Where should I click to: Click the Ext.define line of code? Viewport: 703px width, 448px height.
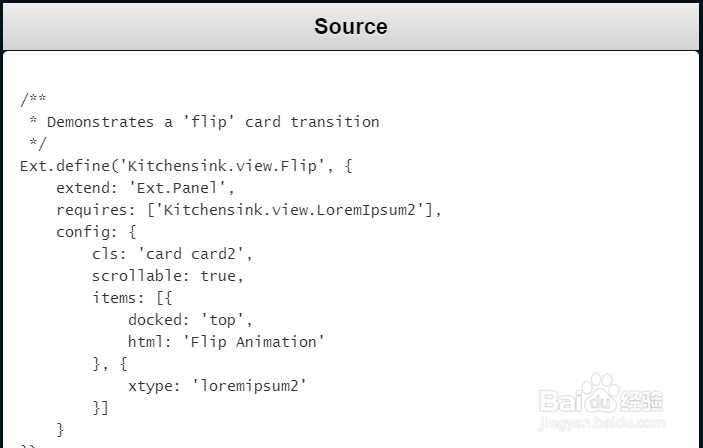[185, 166]
